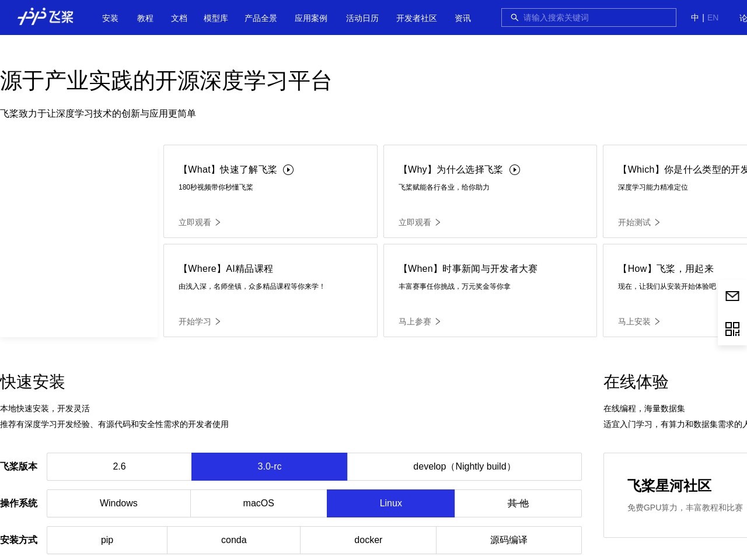
Task: Open the mail envelope floating icon
Action: [x=732, y=296]
